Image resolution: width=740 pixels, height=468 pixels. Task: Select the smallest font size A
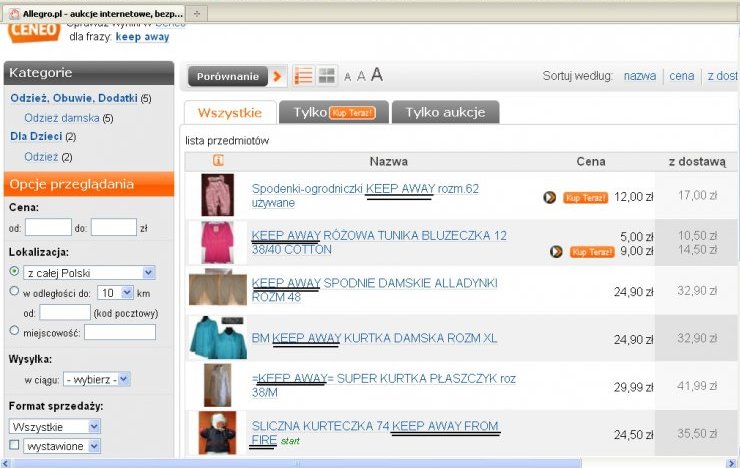(x=347, y=77)
